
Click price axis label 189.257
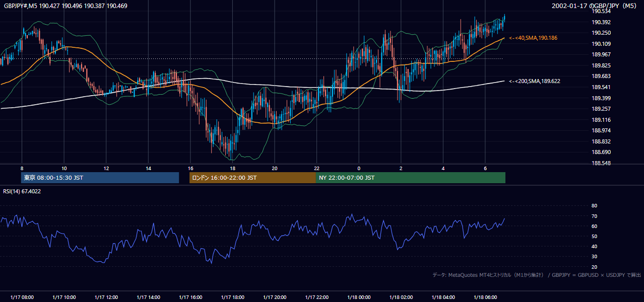(x=601, y=109)
